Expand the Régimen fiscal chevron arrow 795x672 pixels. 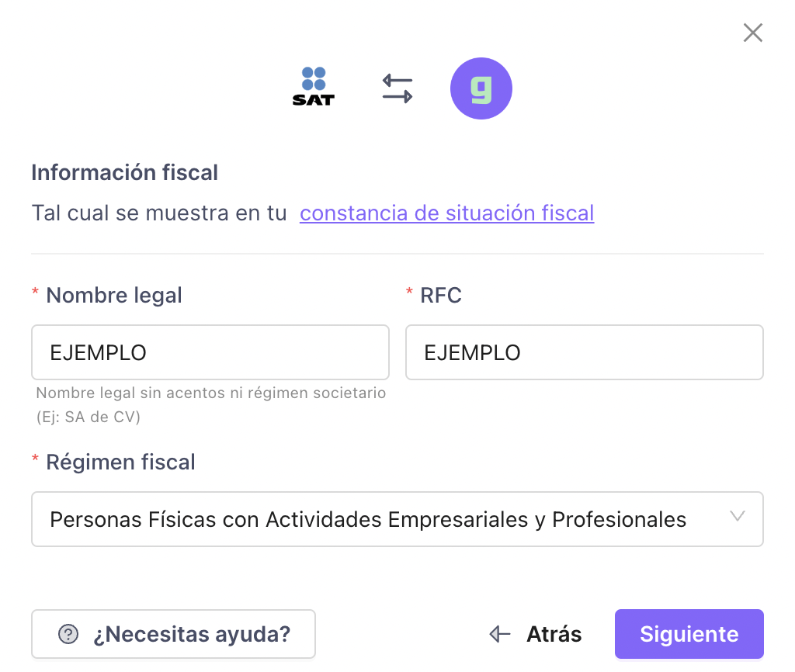738,517
